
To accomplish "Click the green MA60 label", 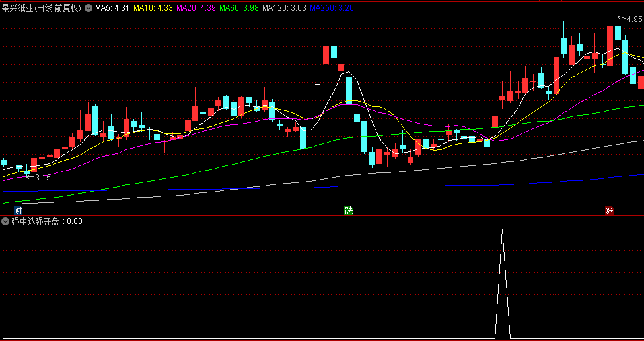I will click(x=238, y=9).
